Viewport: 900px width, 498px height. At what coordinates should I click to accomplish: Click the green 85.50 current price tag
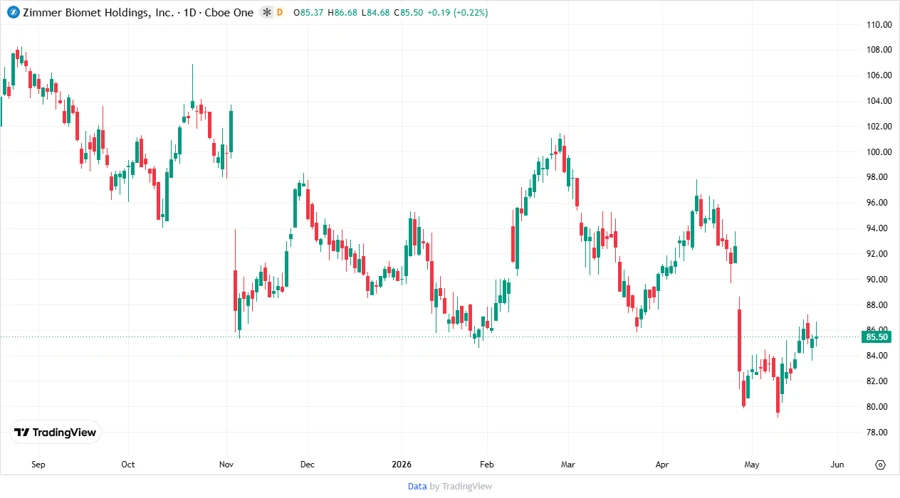point(876,337)
